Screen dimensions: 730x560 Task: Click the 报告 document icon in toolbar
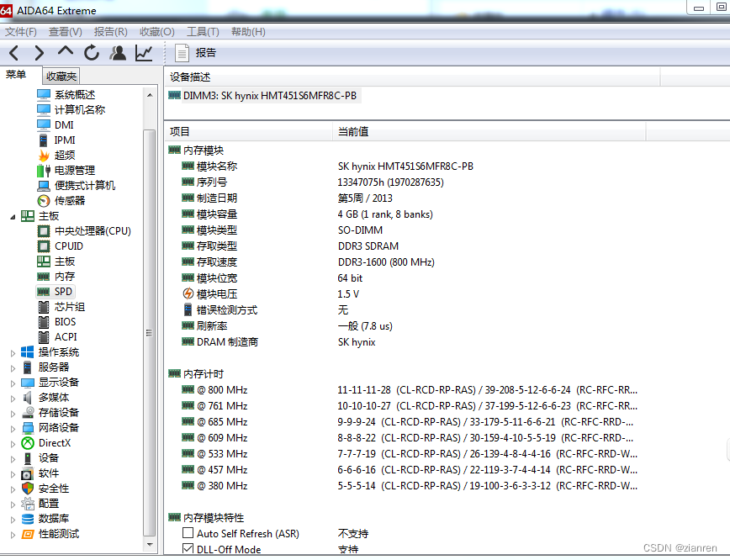(182, 53)
